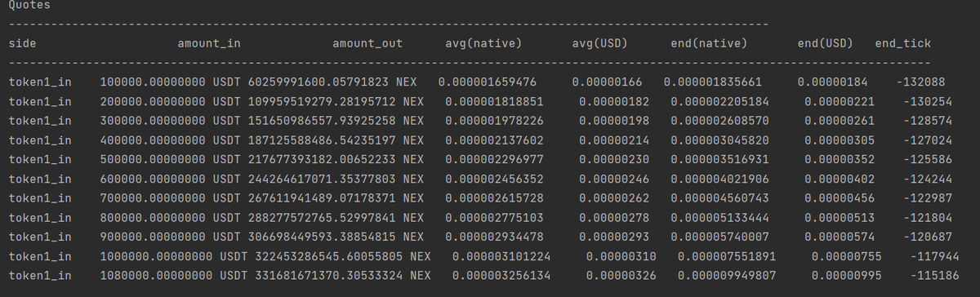Select the end(USD) column header
Image resolution: width=980 pixels, height=297 pixels.
826,43
